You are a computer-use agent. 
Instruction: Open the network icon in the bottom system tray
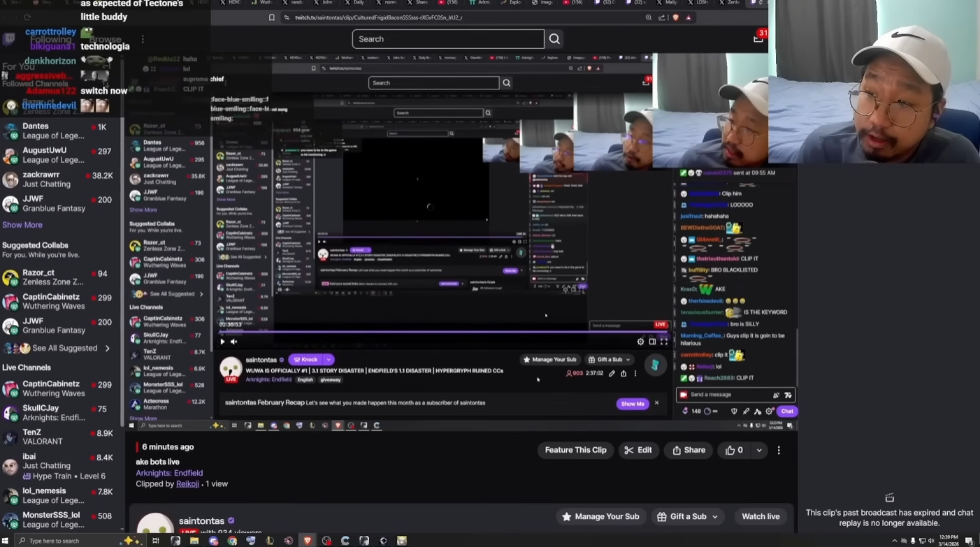tap(922, 541)
